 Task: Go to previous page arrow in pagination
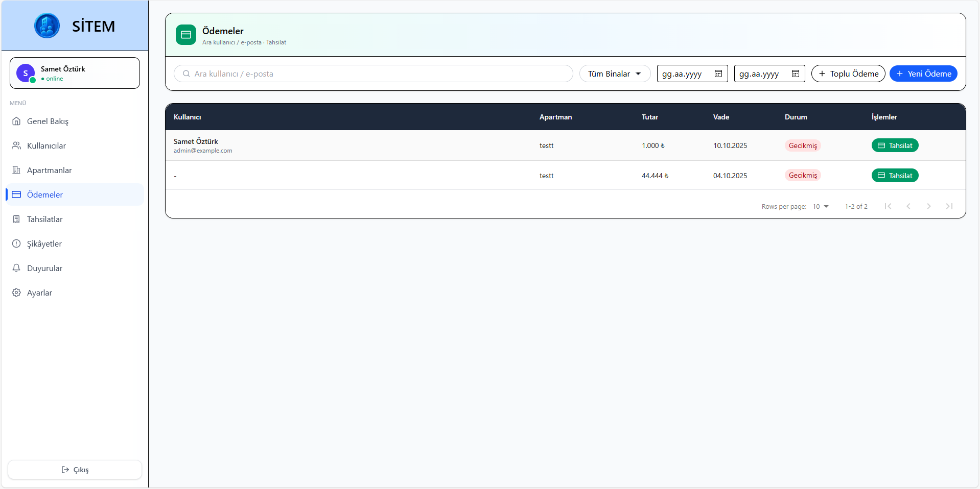coord(908,206)
